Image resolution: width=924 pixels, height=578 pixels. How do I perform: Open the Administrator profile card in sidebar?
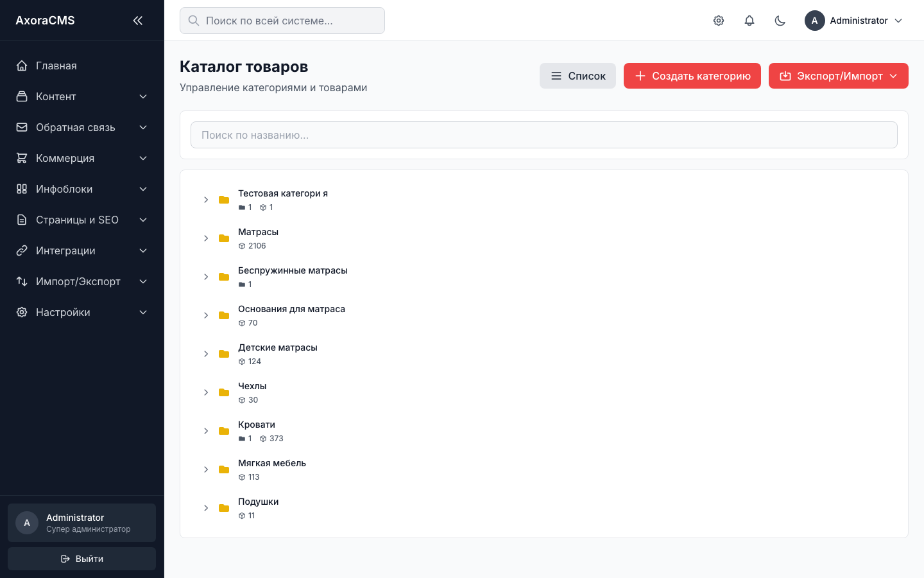click(x=82, y=523)
